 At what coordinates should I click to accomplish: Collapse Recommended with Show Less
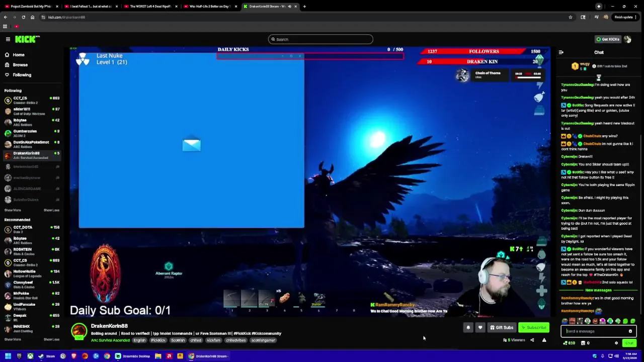pyautogui.click(x=51, y=339)
